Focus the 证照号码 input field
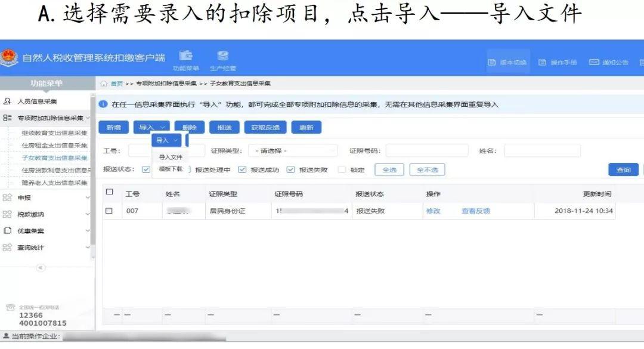This screenshot has width=644, height=349. (x=427, y=150)
